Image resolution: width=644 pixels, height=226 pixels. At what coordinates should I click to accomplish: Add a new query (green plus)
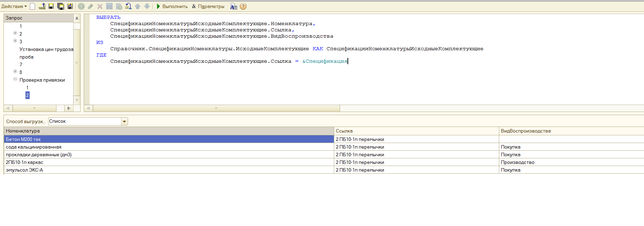pos(81,6)
